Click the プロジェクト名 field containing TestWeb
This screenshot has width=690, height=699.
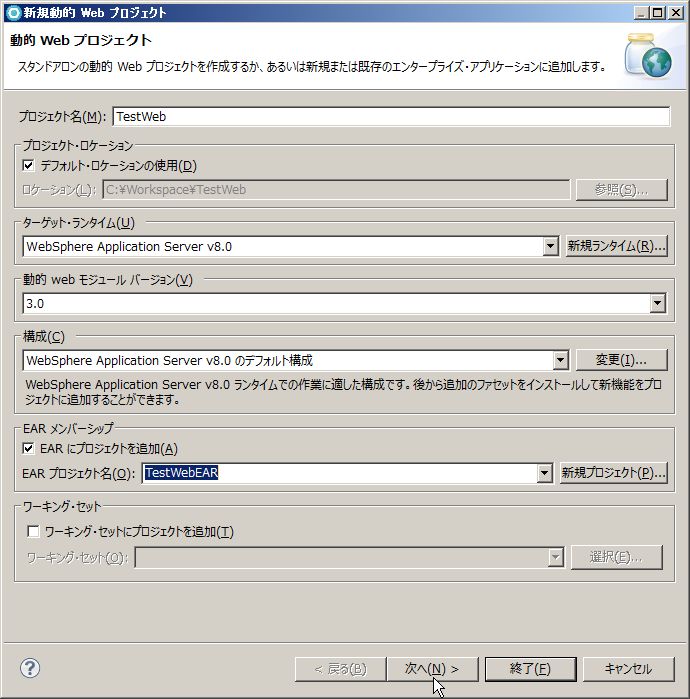[x=391, y=116]
